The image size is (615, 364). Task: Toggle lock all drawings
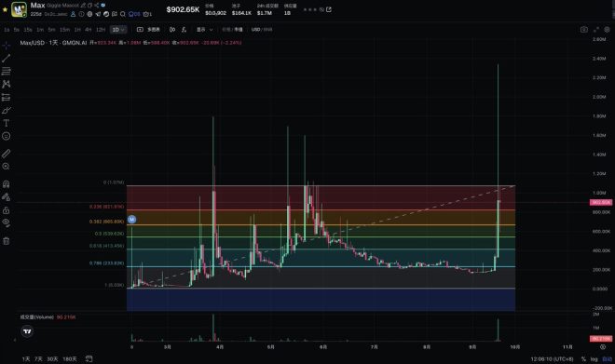pyautogui.click(x=6, y=210)
